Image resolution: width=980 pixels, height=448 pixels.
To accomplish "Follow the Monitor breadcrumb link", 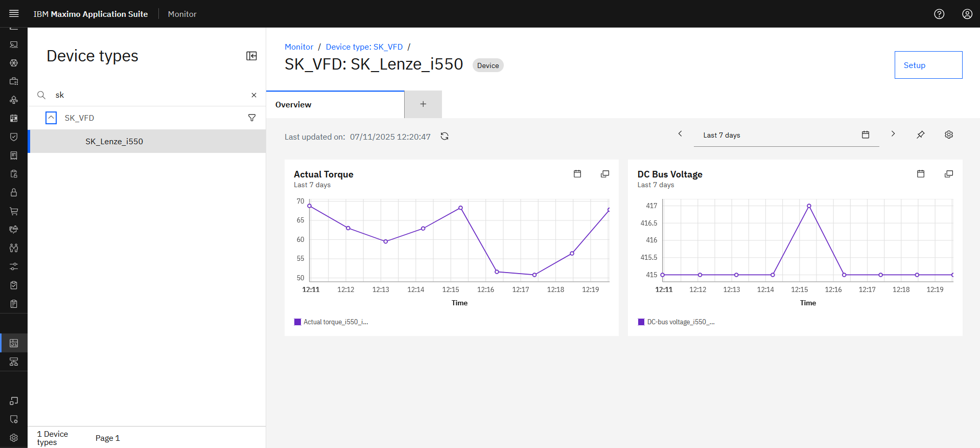I will click(x=299, y=47).
